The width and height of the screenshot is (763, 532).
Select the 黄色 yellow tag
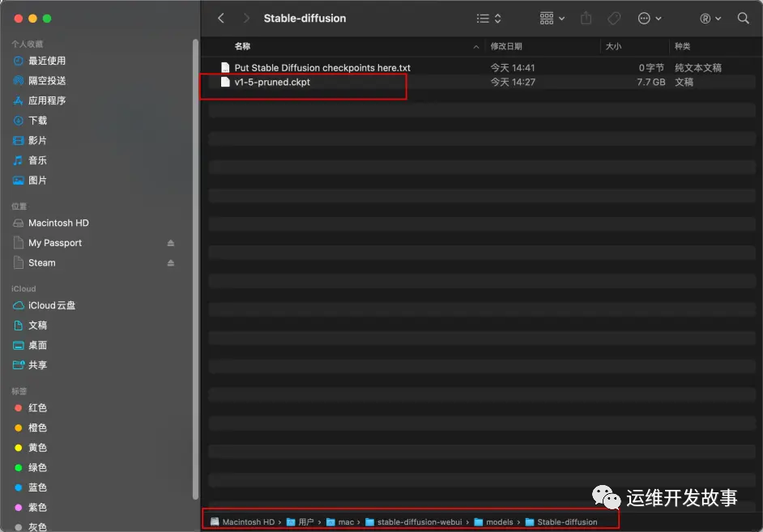click(x=37, y=448)
